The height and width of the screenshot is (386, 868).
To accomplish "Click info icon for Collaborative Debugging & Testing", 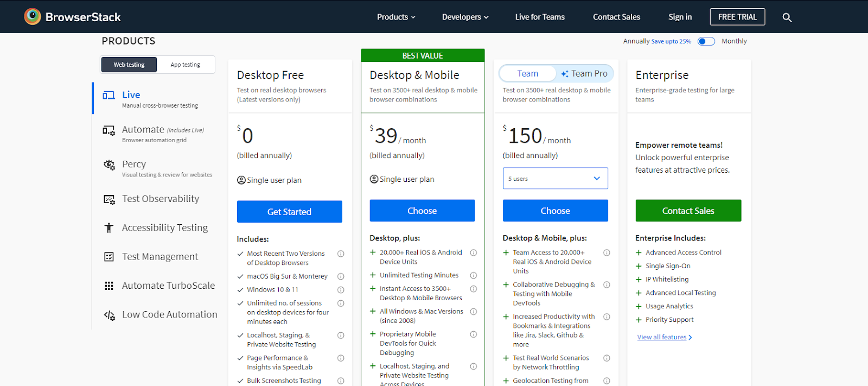I will tap(607, 284).
